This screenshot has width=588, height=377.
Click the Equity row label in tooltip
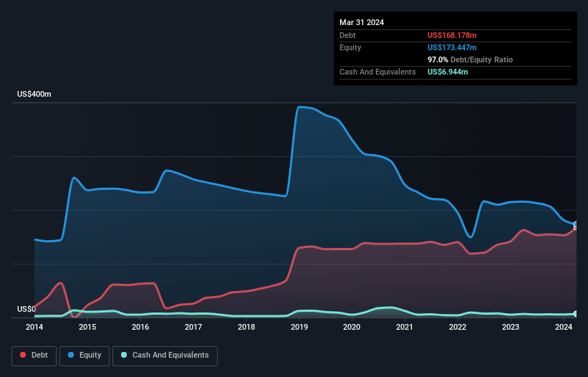point(350,47)
